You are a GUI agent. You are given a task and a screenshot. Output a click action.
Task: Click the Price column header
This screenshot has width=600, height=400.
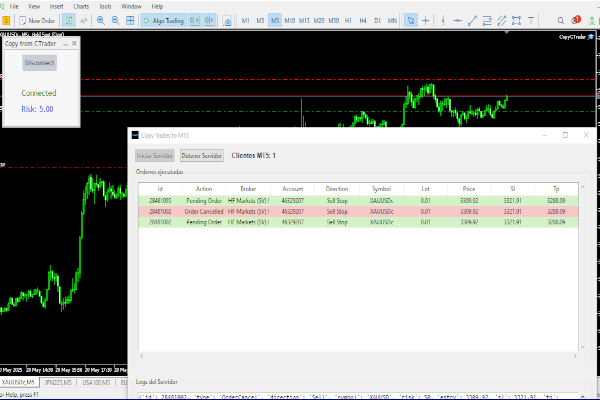469,189
